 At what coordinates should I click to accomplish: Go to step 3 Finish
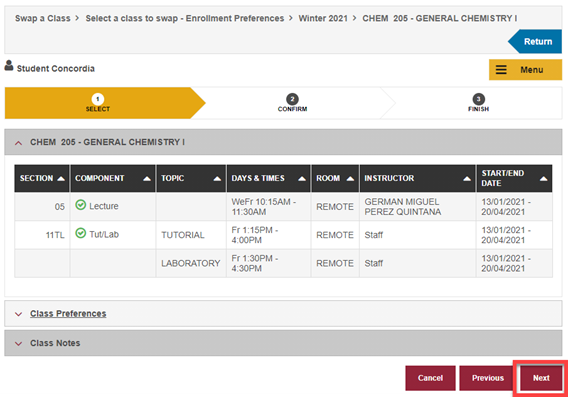pyautogui.click(x=479, y=103)
